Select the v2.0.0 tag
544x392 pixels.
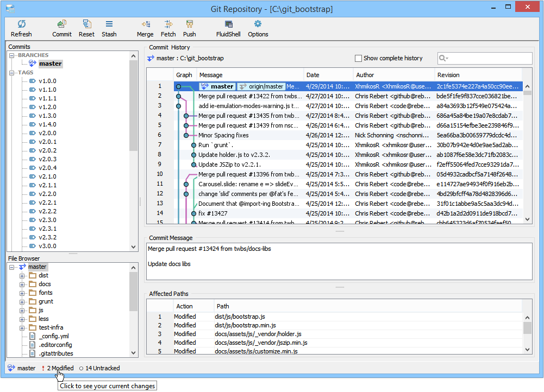tap(47, 133)
